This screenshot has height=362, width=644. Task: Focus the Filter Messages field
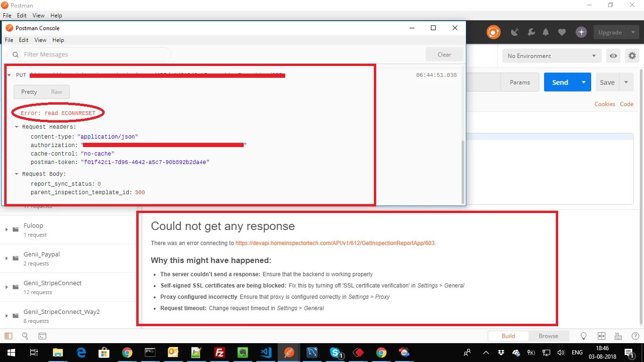tap(89, 55)
